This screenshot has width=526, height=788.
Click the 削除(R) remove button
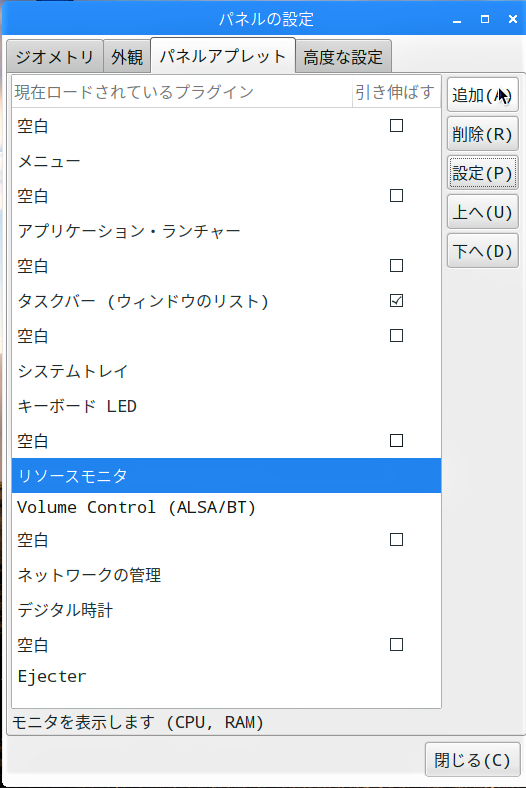tap(482, 134)
